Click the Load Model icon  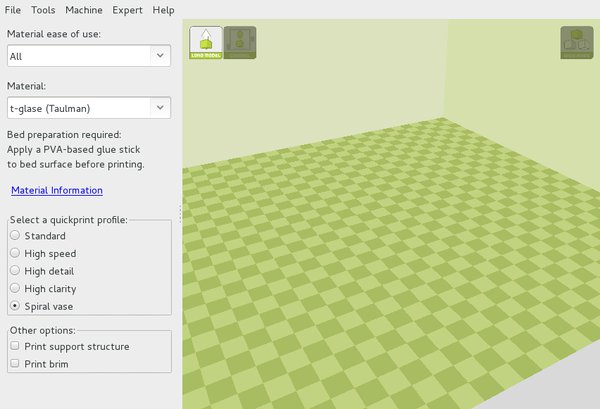pyautogui.click(x=206, y=42)
